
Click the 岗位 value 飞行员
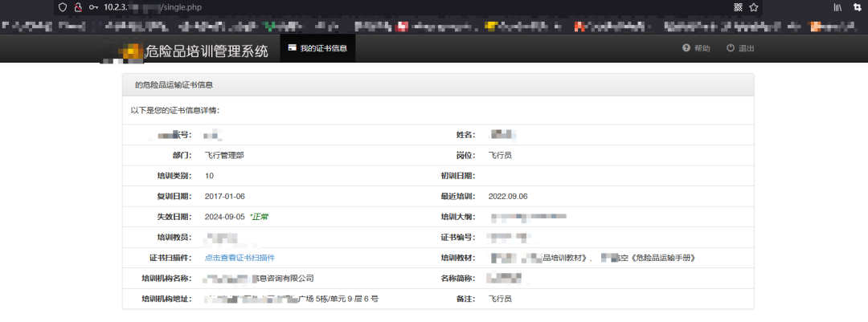click(x=500, y=156)
